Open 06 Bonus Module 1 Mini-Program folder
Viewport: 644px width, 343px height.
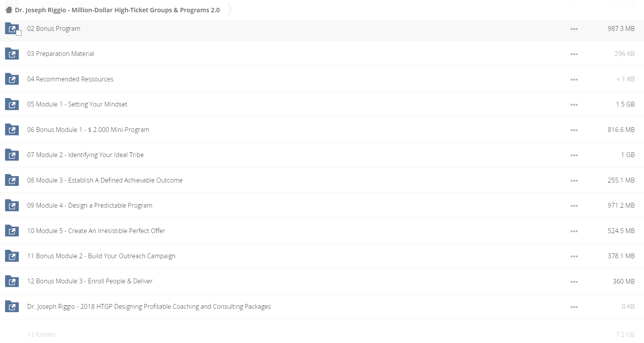click(x=88, y=130)
